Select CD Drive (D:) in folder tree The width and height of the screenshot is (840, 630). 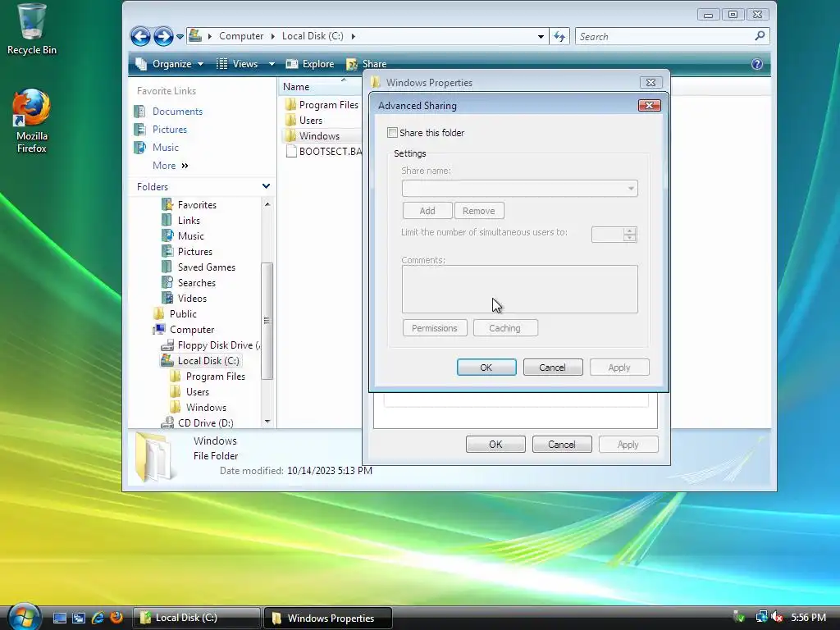198,422
